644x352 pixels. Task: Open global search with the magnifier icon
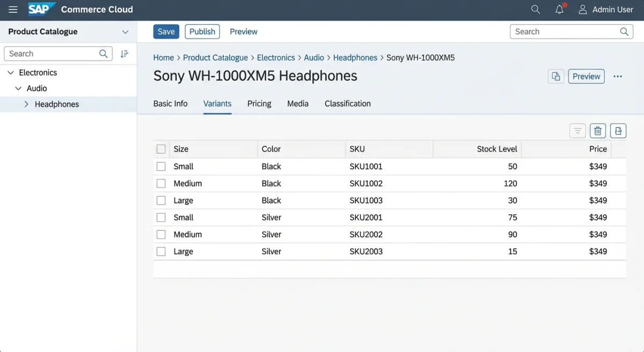[535, 9]
